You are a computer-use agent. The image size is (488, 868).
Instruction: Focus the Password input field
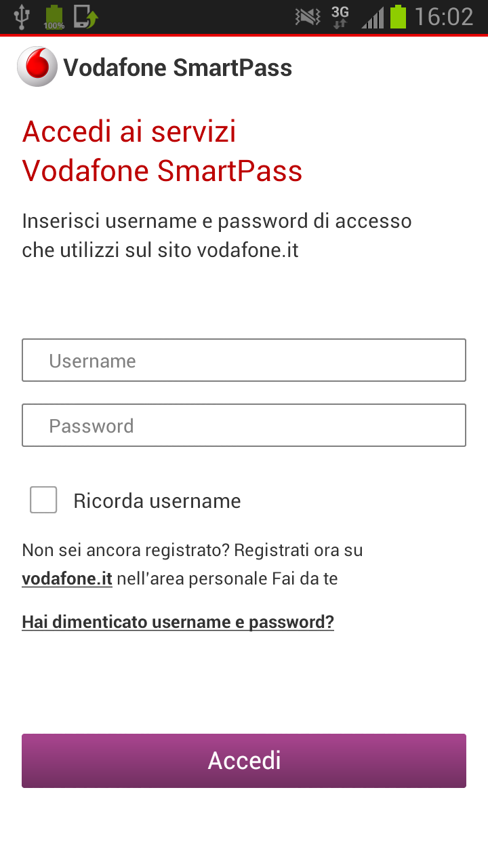pos(244,425)
